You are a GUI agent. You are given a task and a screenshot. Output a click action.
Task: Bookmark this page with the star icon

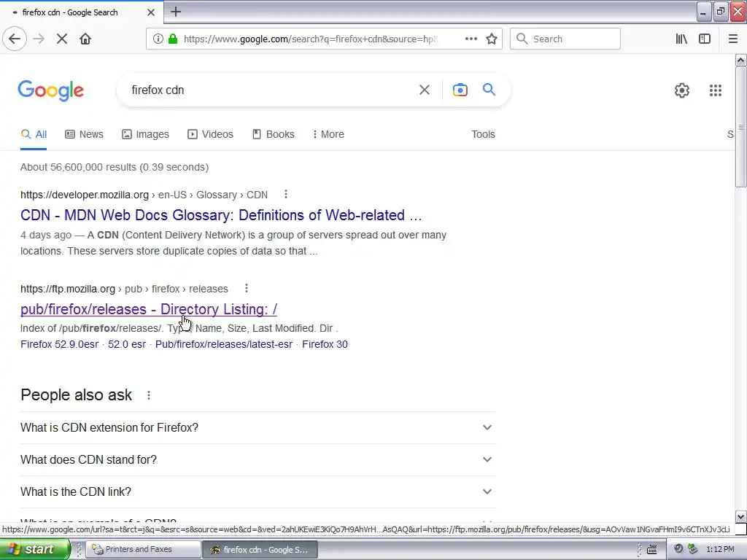492,39
